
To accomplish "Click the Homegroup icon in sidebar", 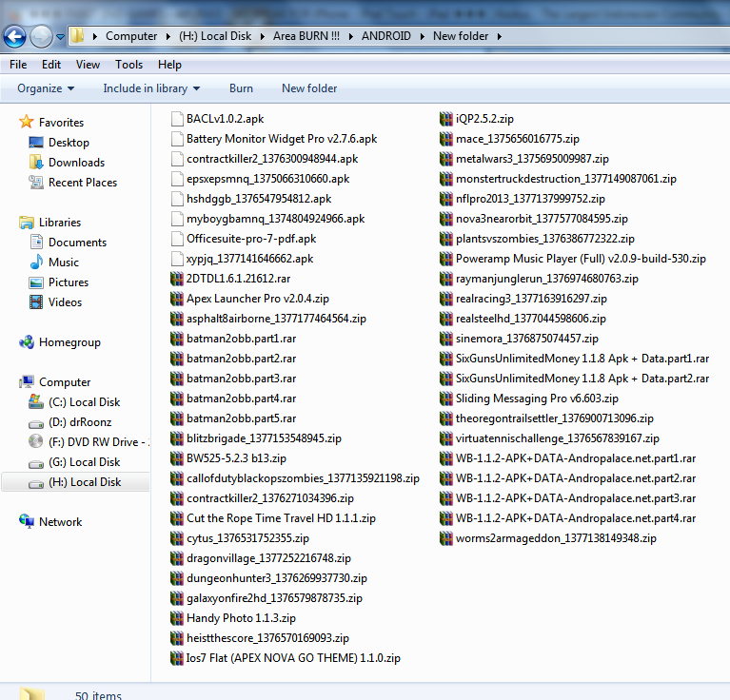I will pos(26,342).
